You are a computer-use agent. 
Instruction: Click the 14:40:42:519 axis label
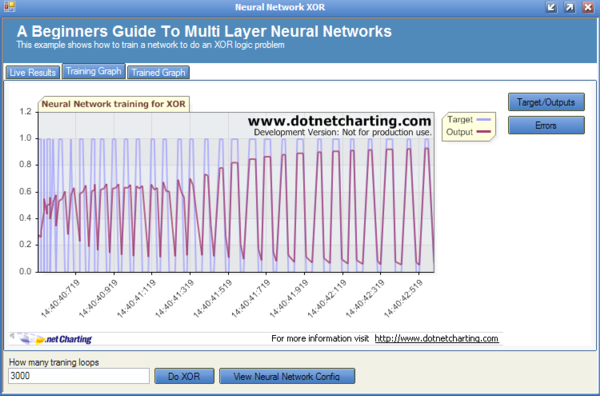click(404, 299)
